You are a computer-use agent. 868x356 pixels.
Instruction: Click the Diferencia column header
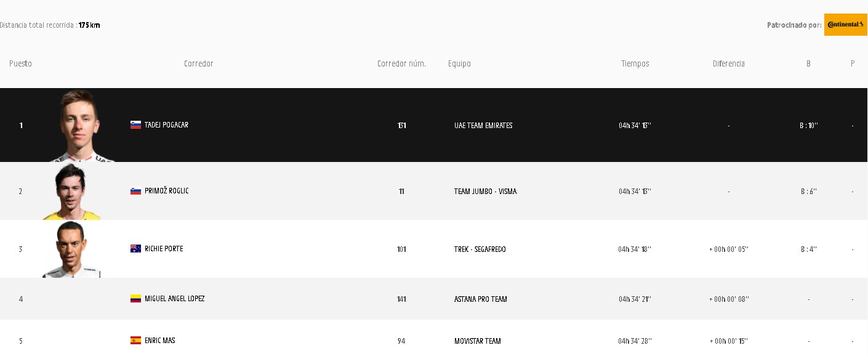728,63
